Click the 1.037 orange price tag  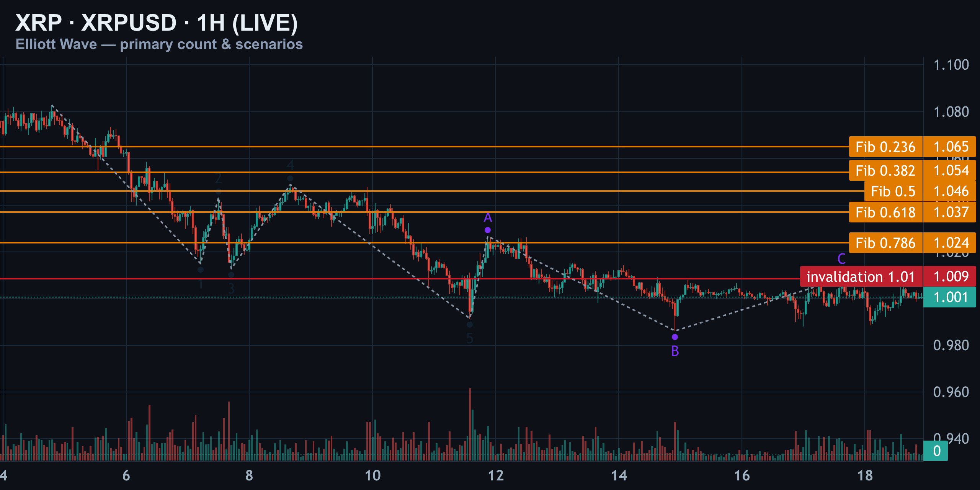(x=950, y=212)
